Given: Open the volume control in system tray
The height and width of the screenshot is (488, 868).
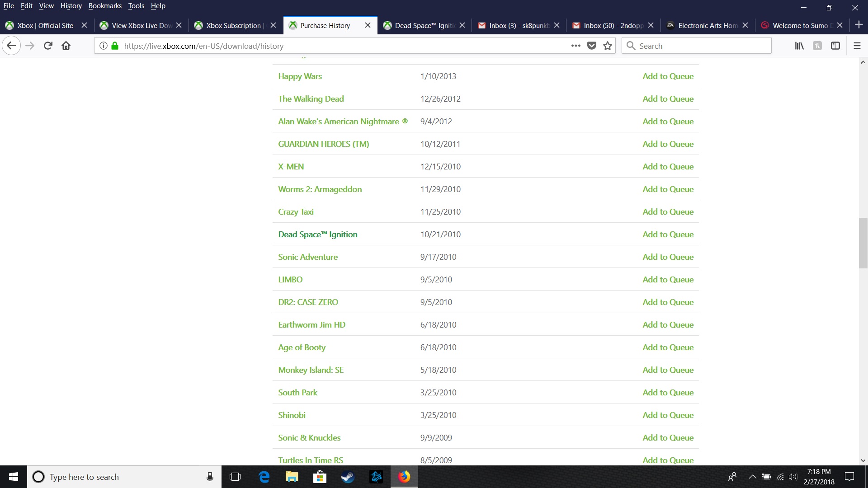Looking at the screenshot, I should pyautogui.click(x=793, y=477).
